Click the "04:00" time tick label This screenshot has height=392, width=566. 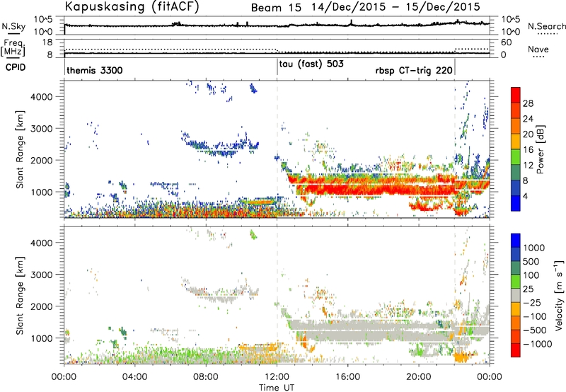[x=134, y=377]
